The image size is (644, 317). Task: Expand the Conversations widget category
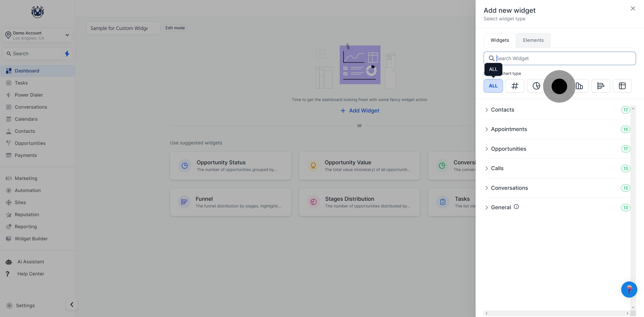pos(557,188)
